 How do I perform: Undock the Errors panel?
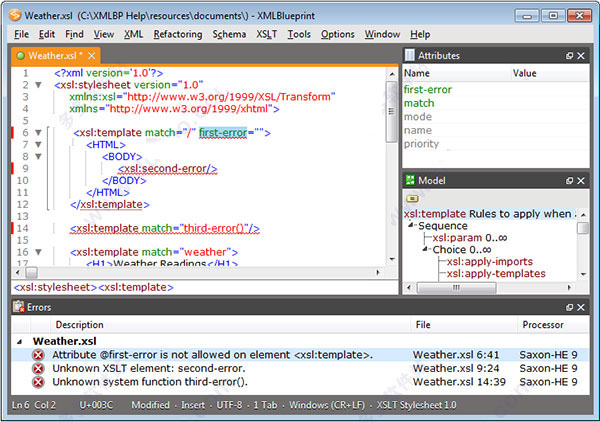click(x=570, y=307)
